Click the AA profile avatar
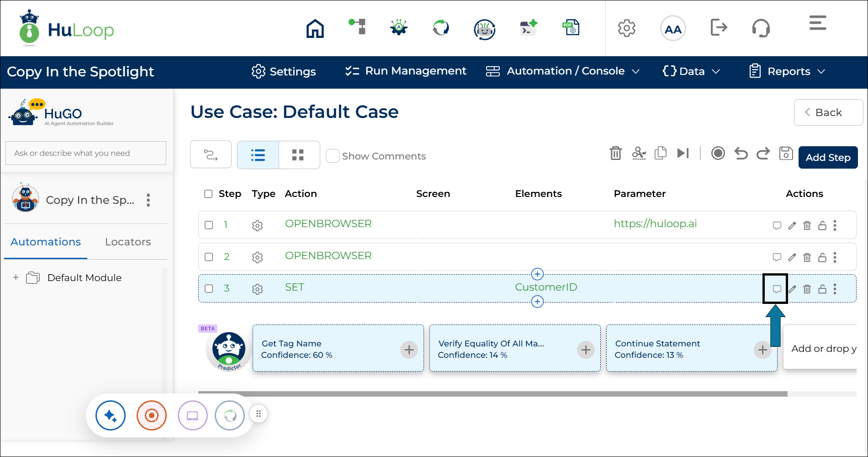The width and height of the screenshot is (868, 457). pyautogui.click(x=673, y=28)
